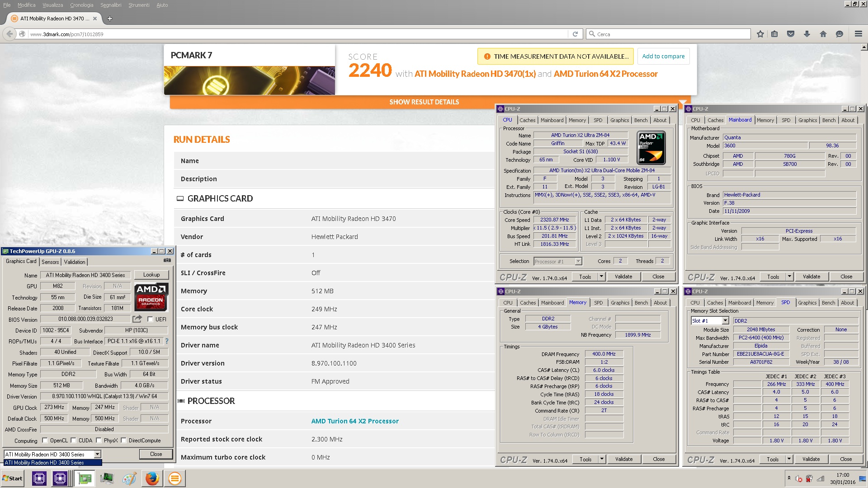Open the orange round taskbar icon
Viewport: 868px width, 488px height.
[175, 478]
